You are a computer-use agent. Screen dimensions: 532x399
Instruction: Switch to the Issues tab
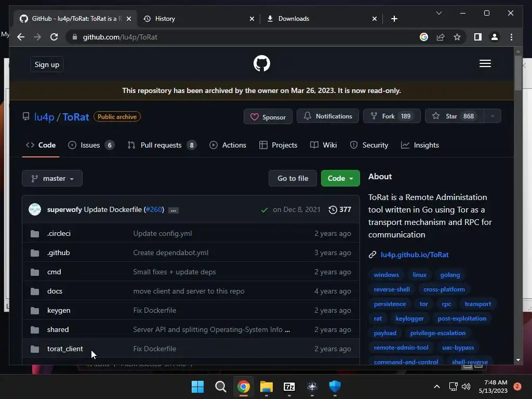91,145
